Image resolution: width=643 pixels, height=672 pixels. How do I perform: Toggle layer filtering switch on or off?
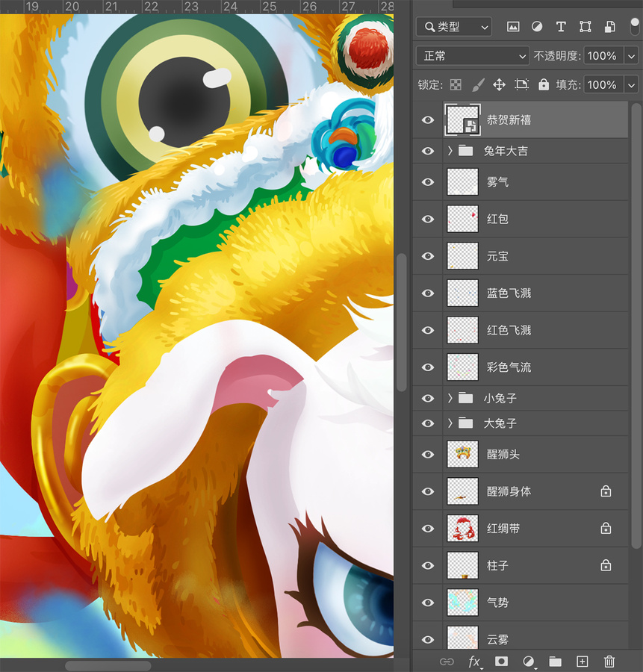635,26
